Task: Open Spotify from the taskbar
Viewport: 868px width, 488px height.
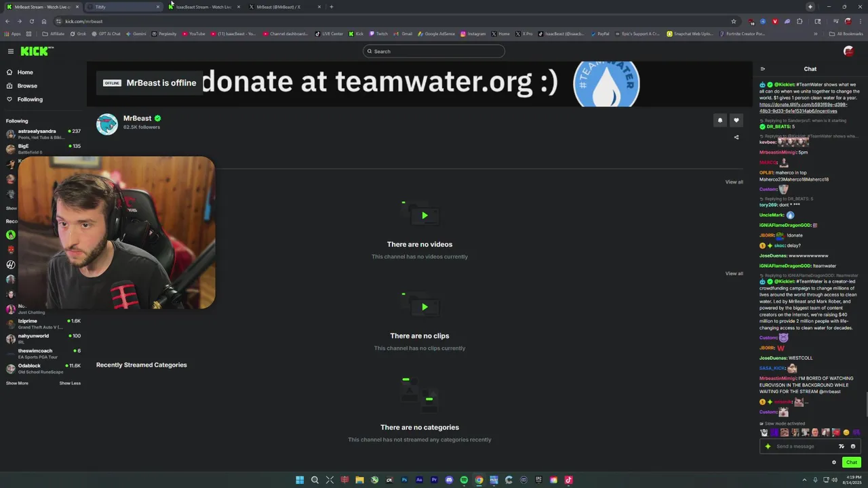Action: tap(464, 480)
